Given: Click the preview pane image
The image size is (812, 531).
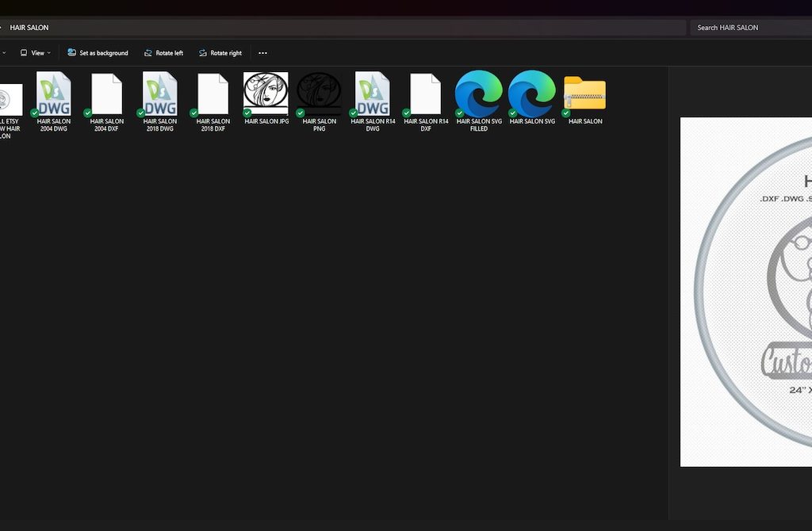Looking at the screenshot, I should coord(746,292).
